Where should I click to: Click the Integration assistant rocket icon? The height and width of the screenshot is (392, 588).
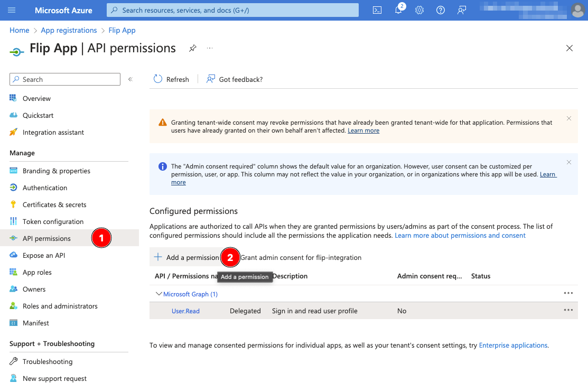(13, 132)
